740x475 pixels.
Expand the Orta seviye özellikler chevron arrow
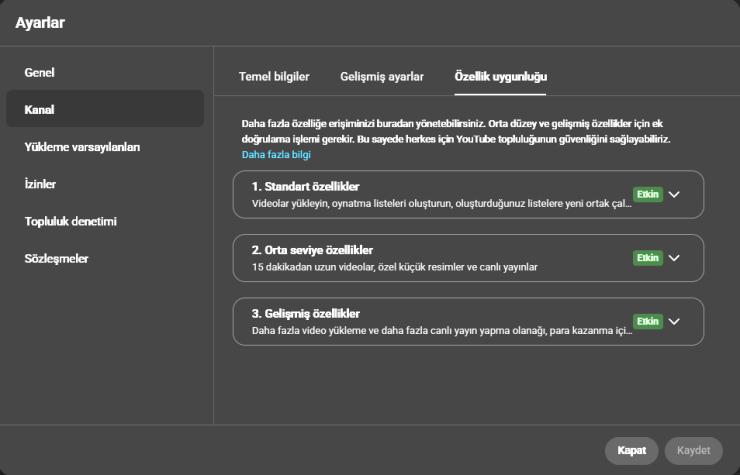(x=674, y=258)
